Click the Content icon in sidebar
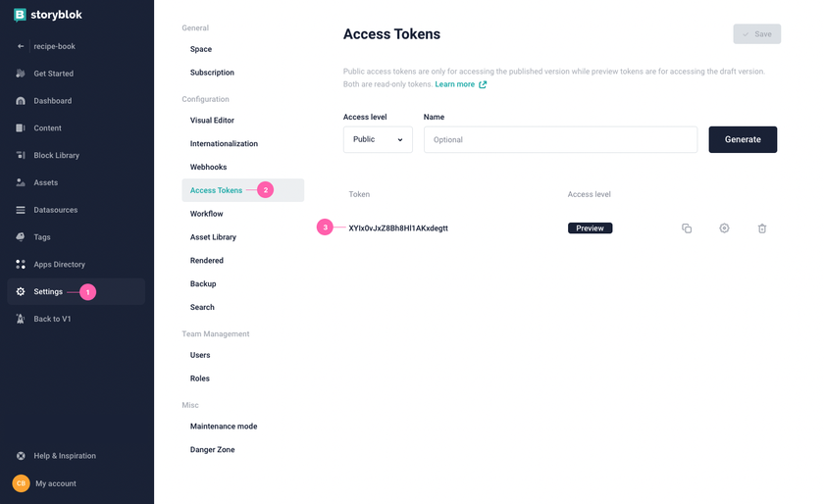This screenshot has width=824, height=504. (x=21, y=128)
